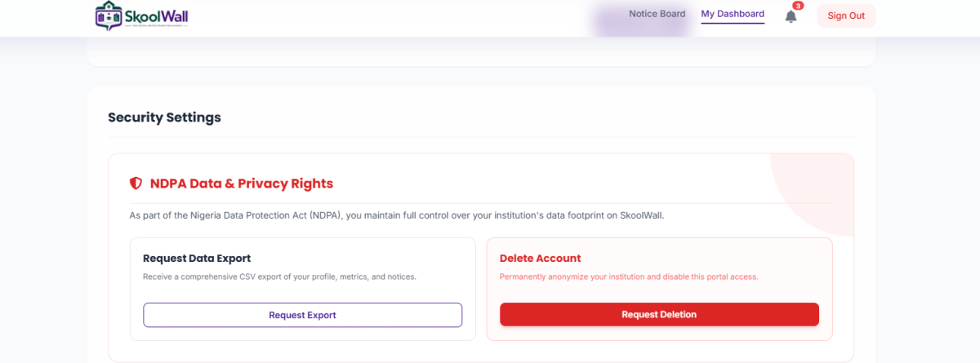
Task: Click the red notification count badge
Action: pyautogui.click(x=798, y=6)
